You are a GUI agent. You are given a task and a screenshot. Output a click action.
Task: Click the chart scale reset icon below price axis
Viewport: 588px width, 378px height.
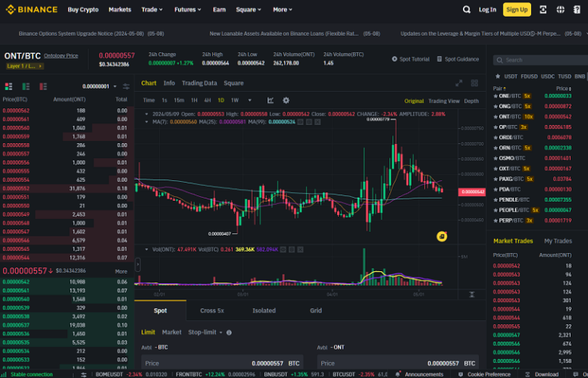pos(472,294)
